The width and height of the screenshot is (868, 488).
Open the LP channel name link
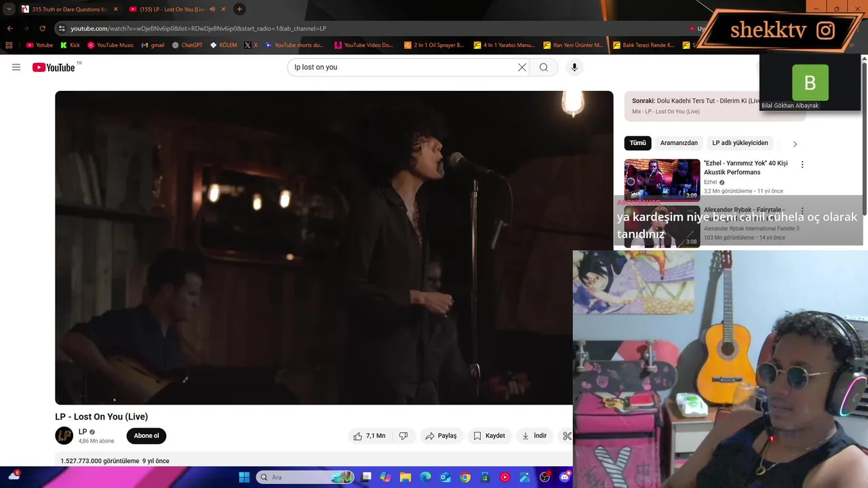click(82, 432)
